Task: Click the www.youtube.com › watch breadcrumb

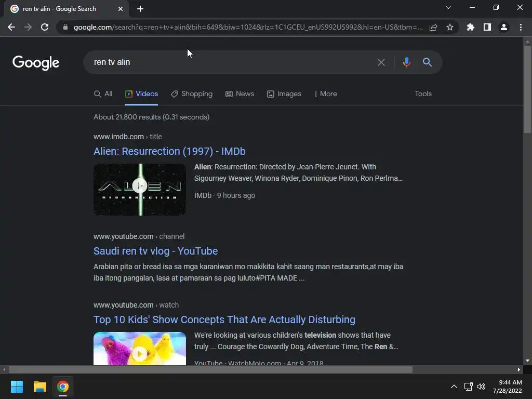Action: point(136,305)
